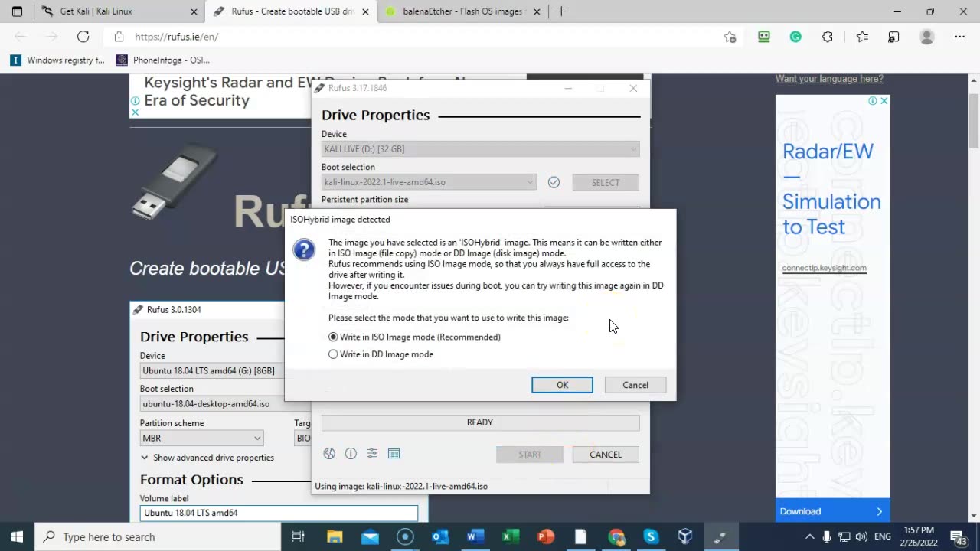Click the taskbar search box
The image size is (980, 551).
[x=158, y=536]
